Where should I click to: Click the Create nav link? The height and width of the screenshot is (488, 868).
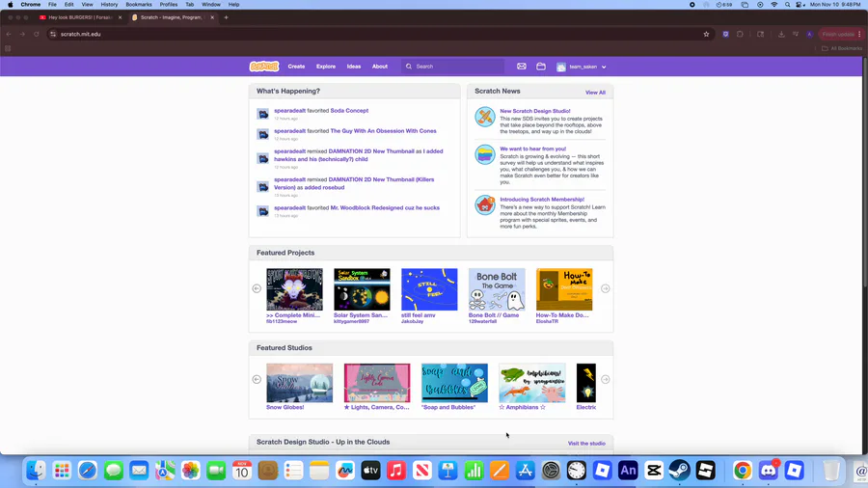tap(296, 67)
